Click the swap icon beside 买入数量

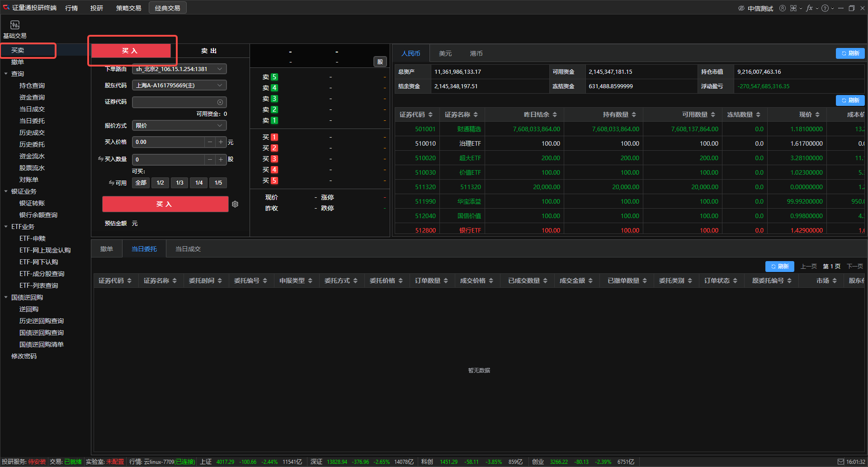click(x=100, y=159)
